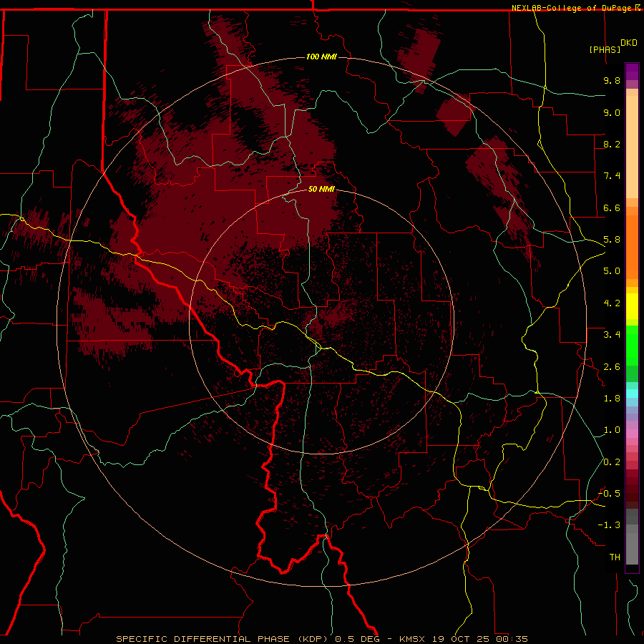Viewport: 644px width, 644px height.
Task: Click the 4.2 scale value
Action: point(612,303)
